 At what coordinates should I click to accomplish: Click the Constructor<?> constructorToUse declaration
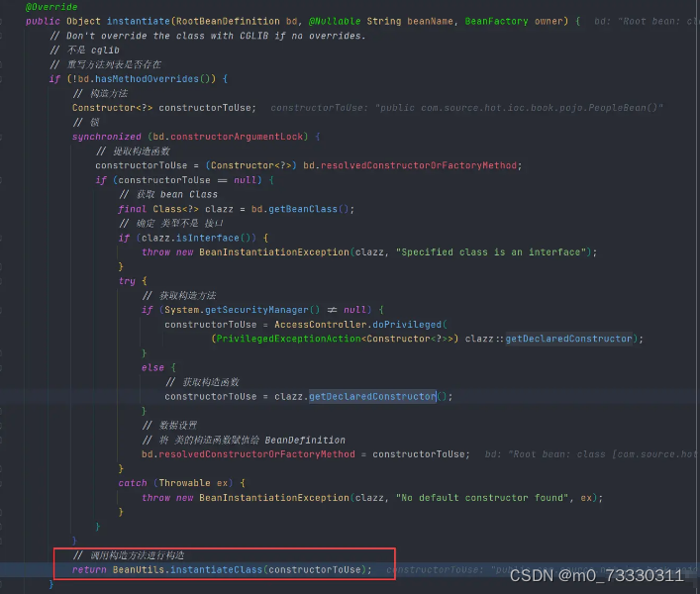164,108
